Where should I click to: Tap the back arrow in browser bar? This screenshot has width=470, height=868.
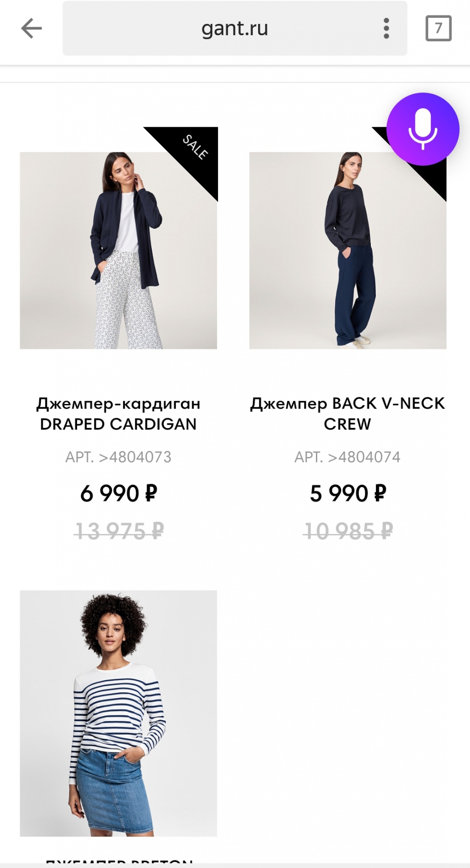point(31,29)
